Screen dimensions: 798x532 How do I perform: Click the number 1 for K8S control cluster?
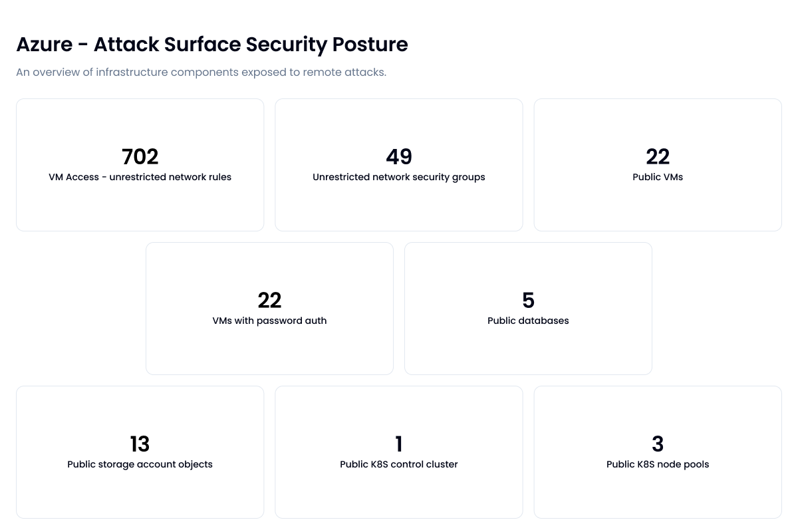point(399,444)
